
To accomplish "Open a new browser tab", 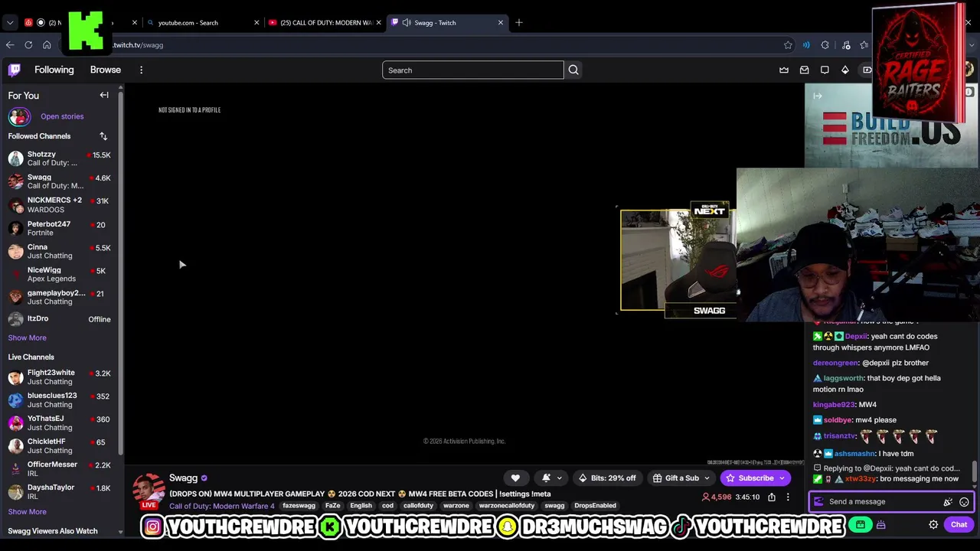I will [x=519, y=23].
